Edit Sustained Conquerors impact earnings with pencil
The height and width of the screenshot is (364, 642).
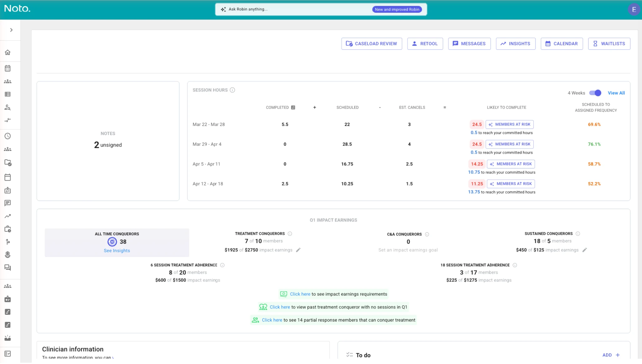(585, 250)
